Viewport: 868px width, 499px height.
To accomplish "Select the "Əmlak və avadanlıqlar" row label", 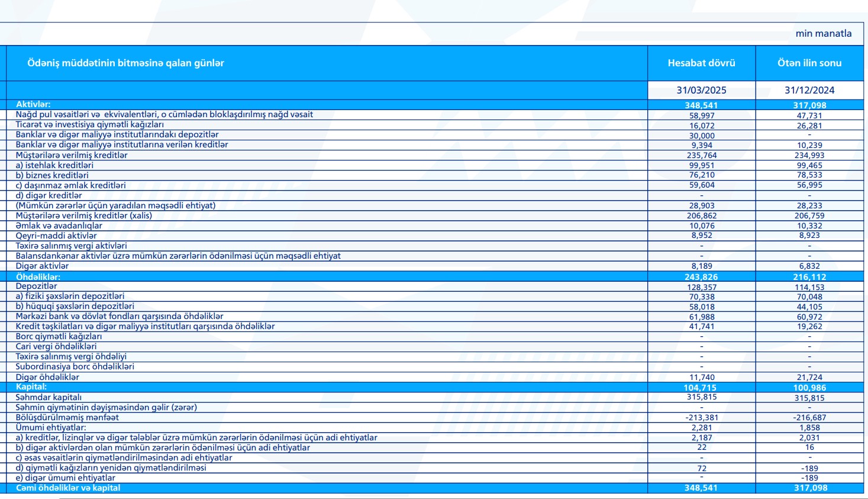I will pyautogui.click(x=59, y=226).
